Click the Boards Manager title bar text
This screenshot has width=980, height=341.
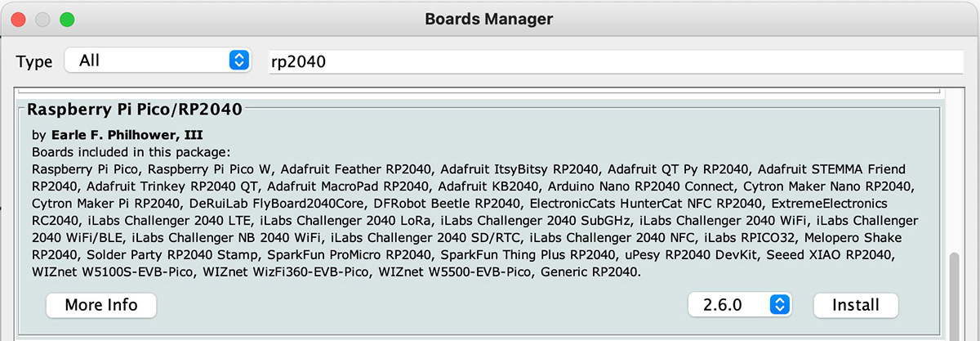pyautogui.click(x=489, y=18)
